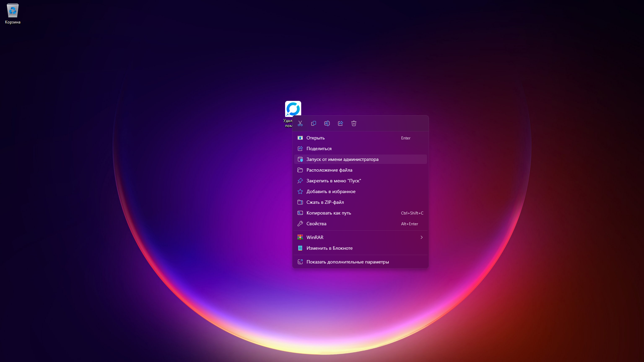Click the Copy icon in context menu
Image resolution: width=644 pixels, height=362 pixels.
(314, 123)
